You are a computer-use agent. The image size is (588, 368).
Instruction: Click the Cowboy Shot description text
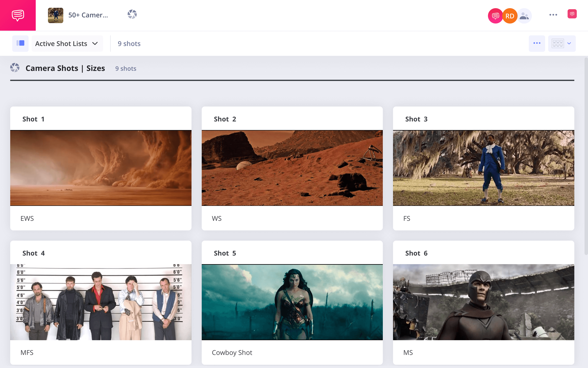click(x=232, y=352)
